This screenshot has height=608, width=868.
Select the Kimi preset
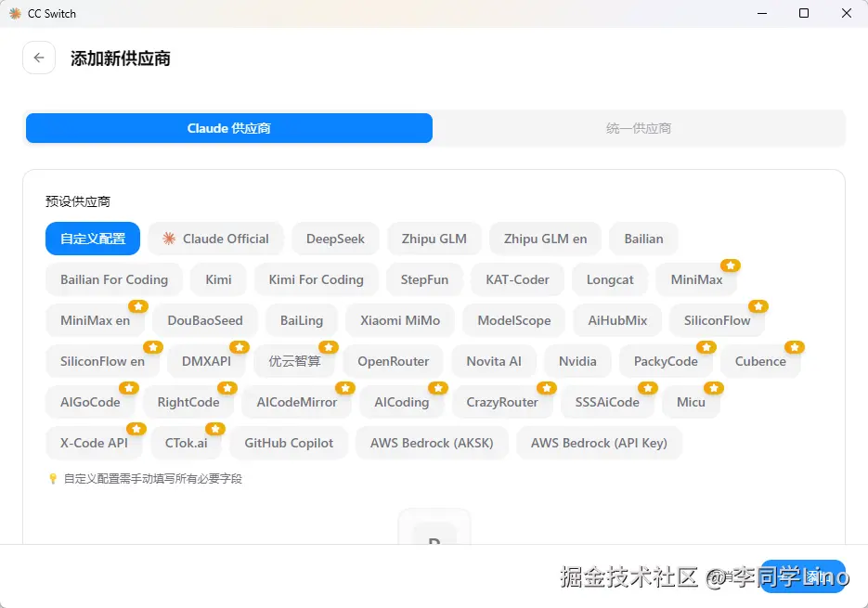tap(219, 279)
